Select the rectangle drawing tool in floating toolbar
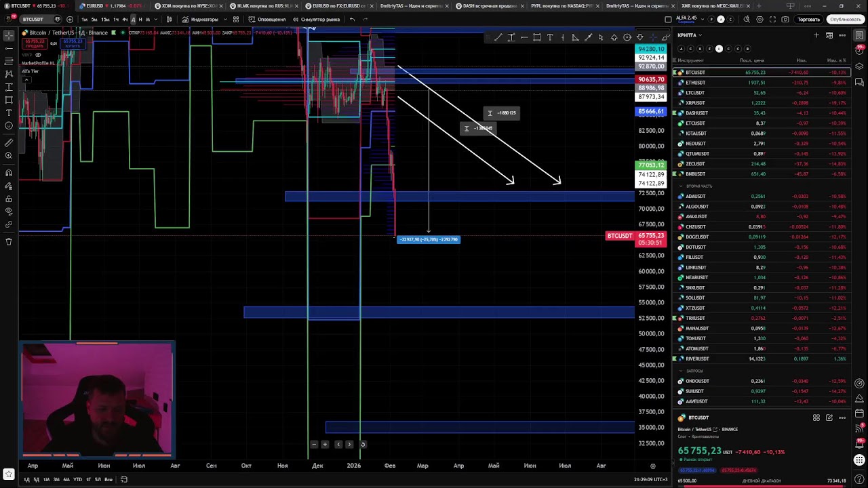Viewport: 868px width, 488px height. coord(537,37)
